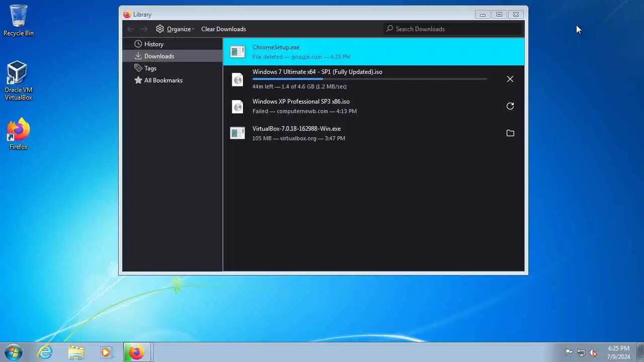This screenshot has height=362, width=644.
Task: Open Windows Explorer from the taskbar
Action: [76, 352]
